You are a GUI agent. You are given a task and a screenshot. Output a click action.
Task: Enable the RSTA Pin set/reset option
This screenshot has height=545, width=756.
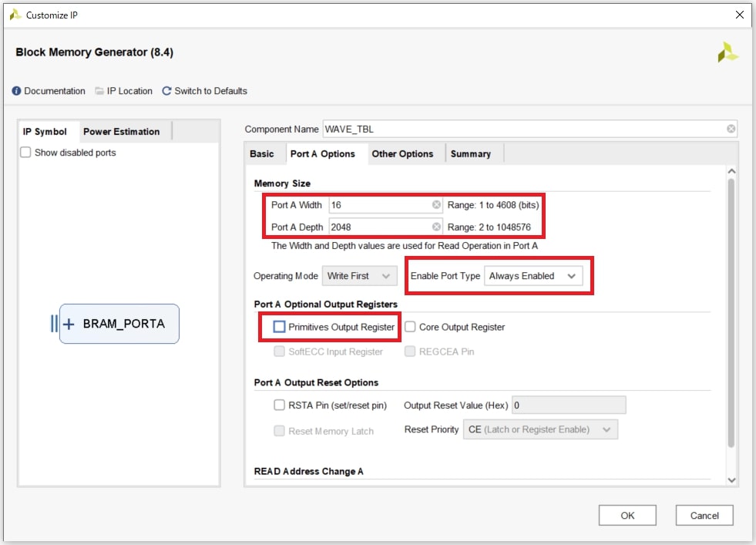coord(280,405)
